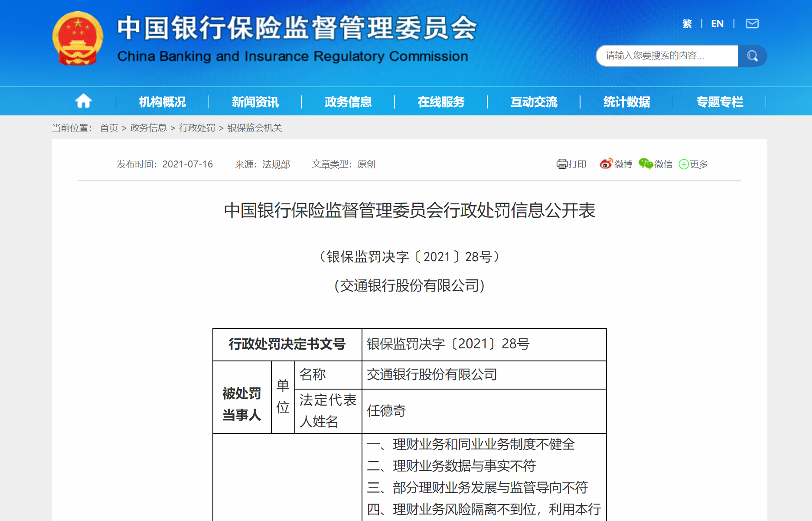Click line 一、理财业务和同业业务制度不健全
This screenshot has width=812, height=521.
pos(471,444)
